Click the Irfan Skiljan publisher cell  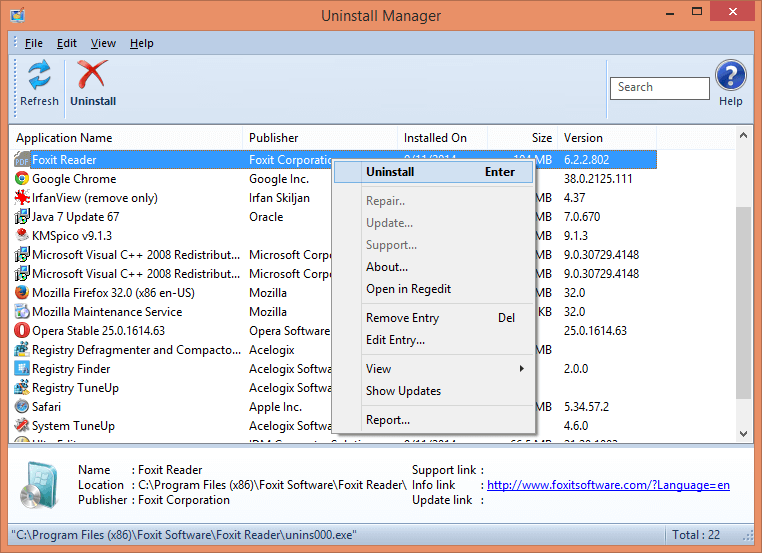(279, 198)
